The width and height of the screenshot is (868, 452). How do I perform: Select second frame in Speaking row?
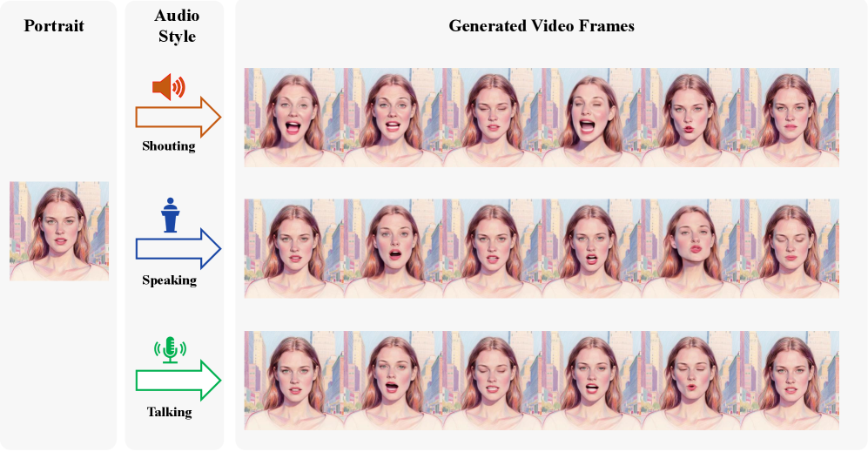click(x=393, y=249)
